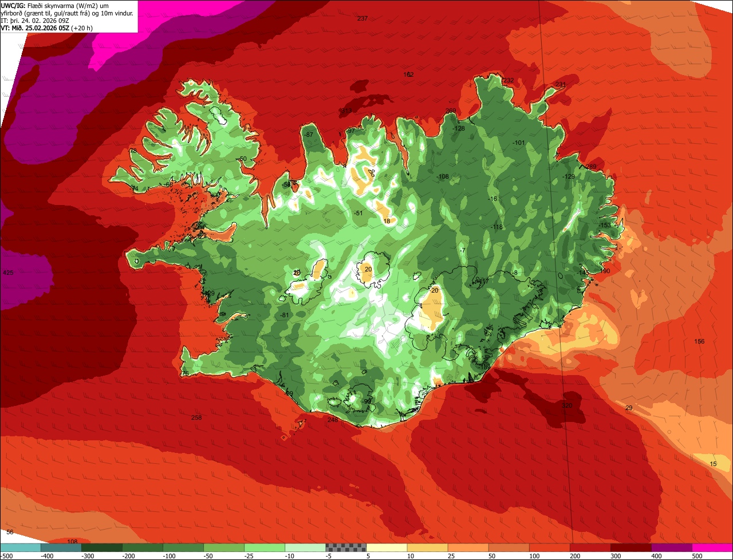This screenshot has width=733, height=560.
Task: Click the value -58 in the Westfjords area
Action: click(287, 184)
